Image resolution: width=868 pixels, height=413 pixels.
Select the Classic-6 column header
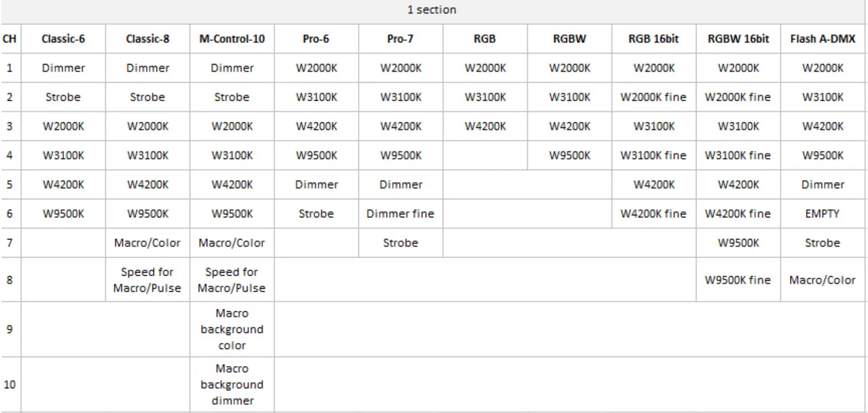63,39
